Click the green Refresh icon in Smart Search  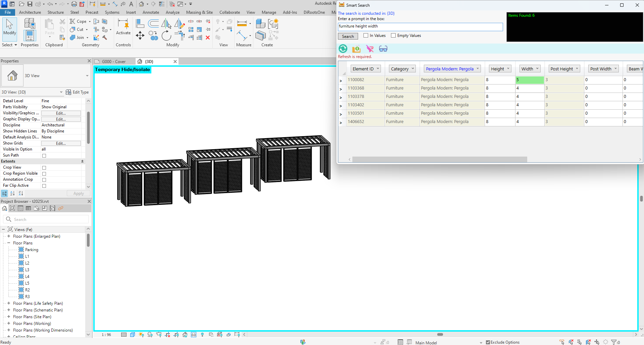pyautogui.click(x=343, y=49)
